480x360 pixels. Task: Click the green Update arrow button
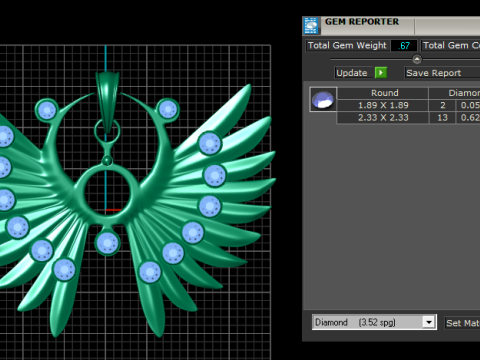(381, 73)
